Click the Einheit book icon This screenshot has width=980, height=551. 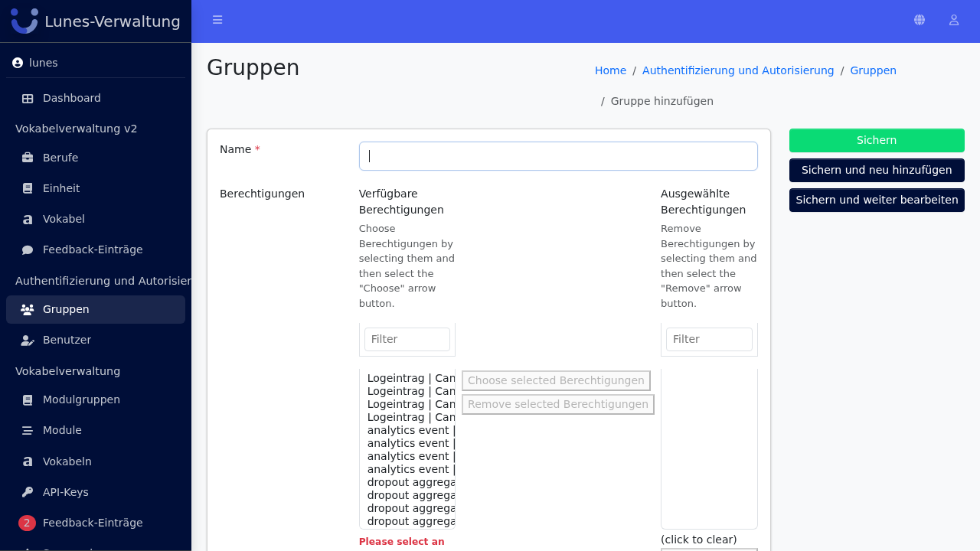28,188
